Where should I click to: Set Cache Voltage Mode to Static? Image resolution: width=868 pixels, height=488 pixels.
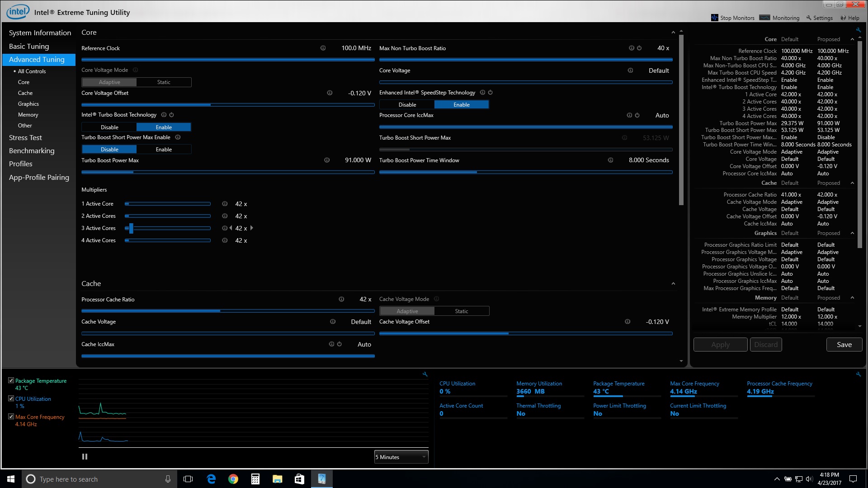click(x=462, y=311)
